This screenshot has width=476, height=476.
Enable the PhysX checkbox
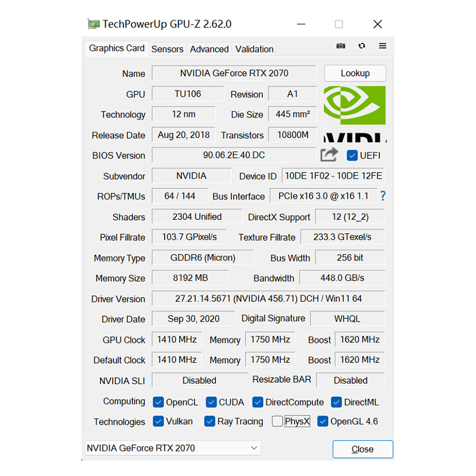tap(277, 421)
